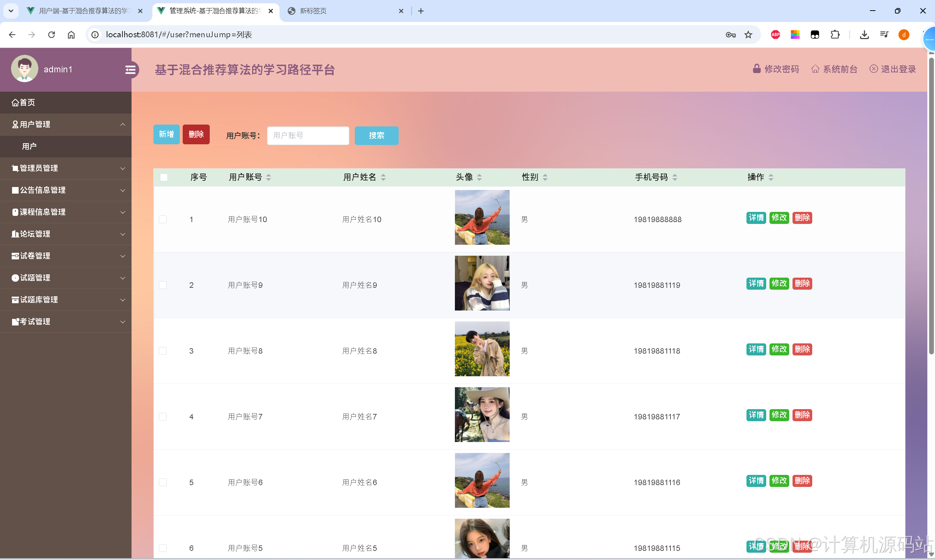Click the 公告信息管理 bullhorn icon
Viewport: 935px width, 560px height.
[x=15, y=190]
